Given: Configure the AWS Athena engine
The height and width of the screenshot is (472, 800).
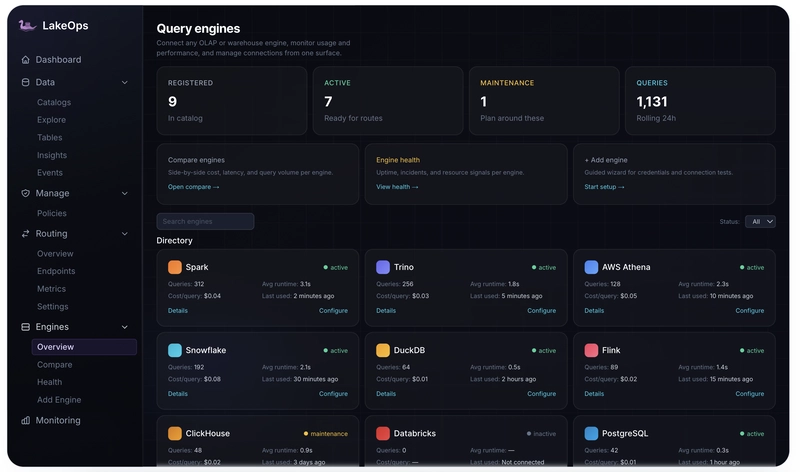Looking at the screenshot, I should tap(749, 311).
